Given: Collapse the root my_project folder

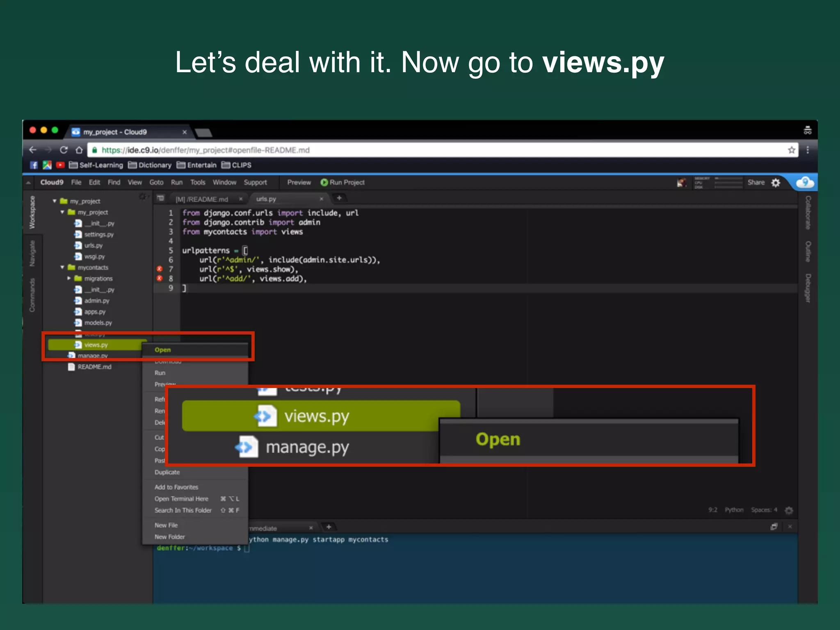Looking at the screenshot, I should click(x=55, y=201).
